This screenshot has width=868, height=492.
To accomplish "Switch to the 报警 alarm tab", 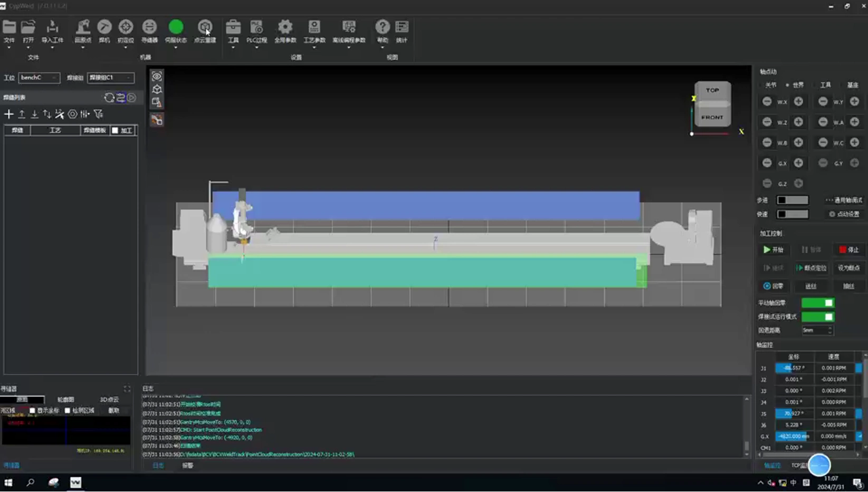I will (187, 466).
